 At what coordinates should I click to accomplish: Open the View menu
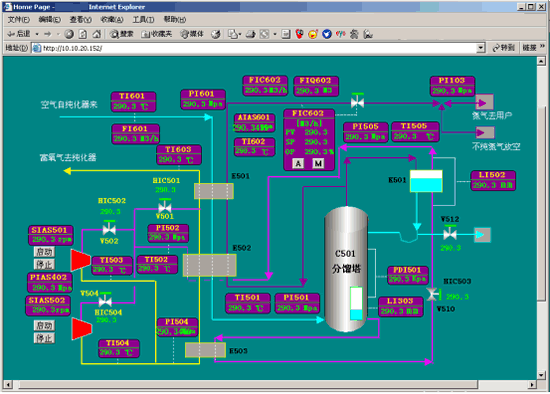80,20
